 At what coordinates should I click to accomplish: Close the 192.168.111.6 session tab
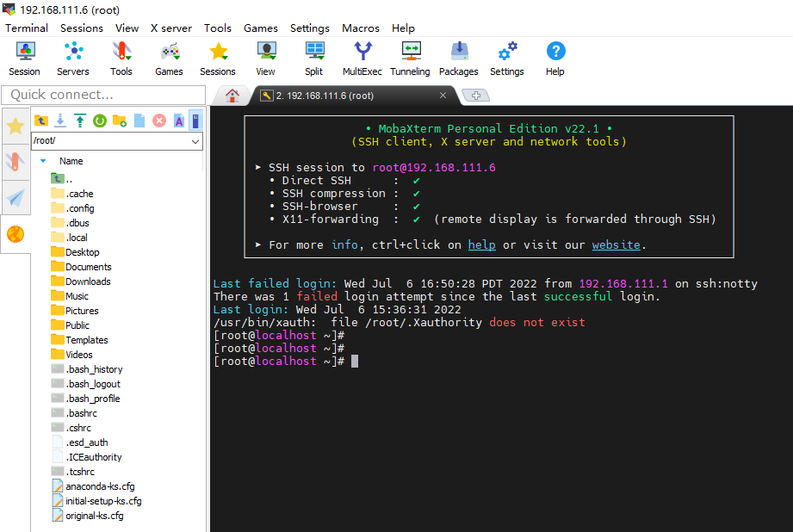443,95
